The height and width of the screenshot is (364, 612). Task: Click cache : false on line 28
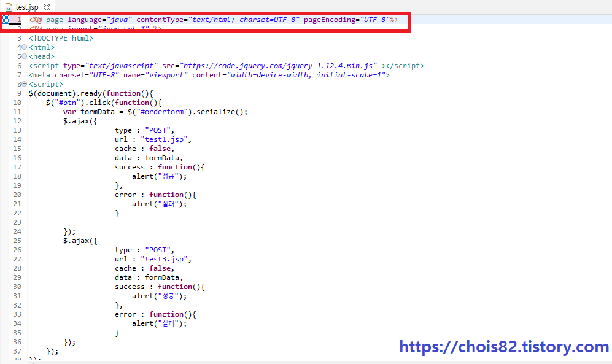pyautogui.click(x=144, y=268)
